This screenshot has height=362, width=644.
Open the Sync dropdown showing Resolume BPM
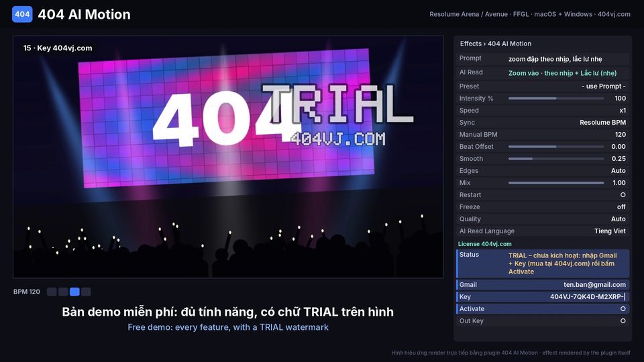[x=602, y=122]
